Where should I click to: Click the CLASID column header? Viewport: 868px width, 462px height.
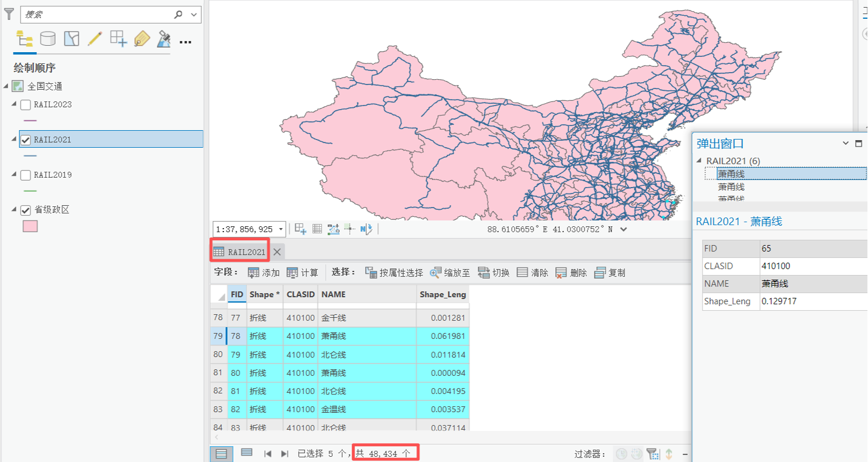point(300,294)
